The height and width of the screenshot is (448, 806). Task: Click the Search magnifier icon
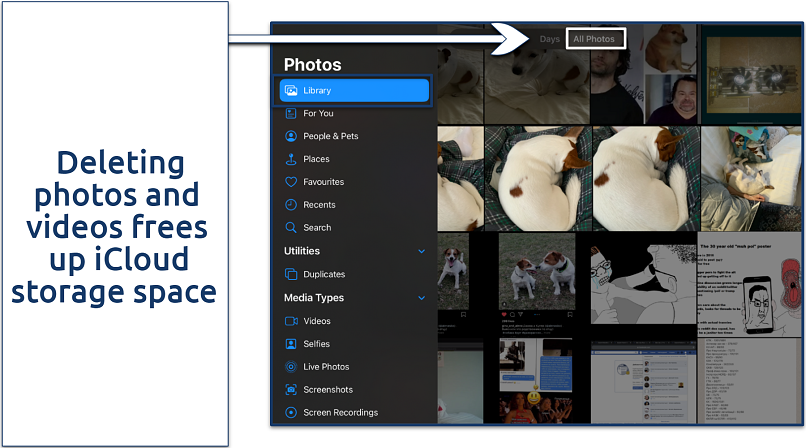click(291, 228)
